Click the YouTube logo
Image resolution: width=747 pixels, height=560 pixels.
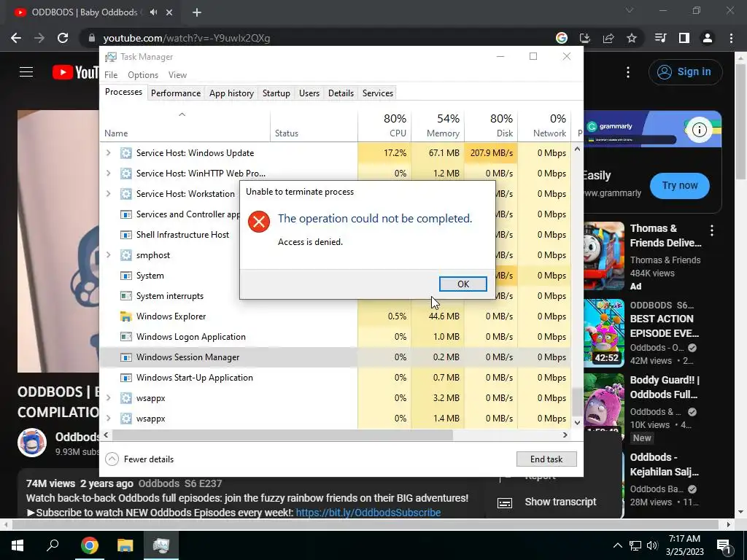pos(75,72)
